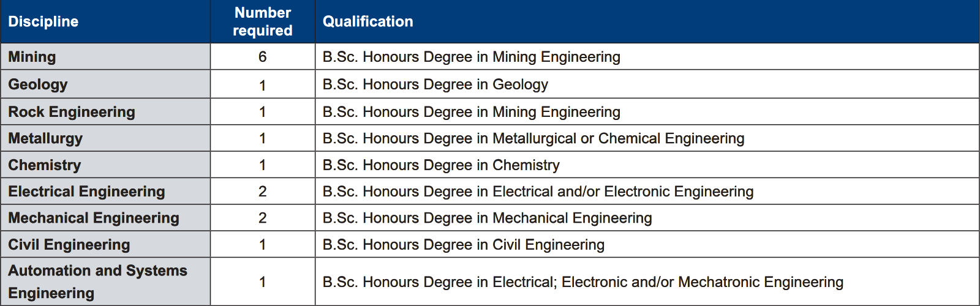980x306 pixels.
Task: Select Automation and Systems Engineering cell
Action: click(x=105, y=282)
